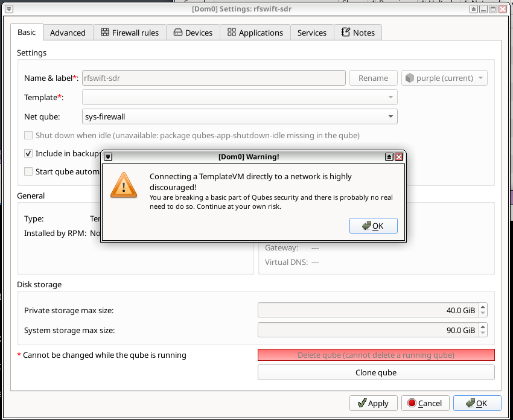The image size is (513, 420).
Task: Click the notes icon on the Notes tab
Action: [x=345, y=32]
